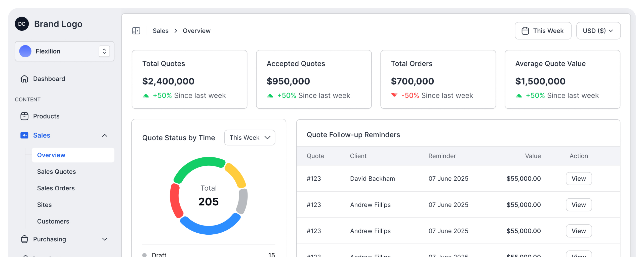The image size is (644, 257).
Task: Open Sales Quotes in the sidebar
Action: coord(56,172)
